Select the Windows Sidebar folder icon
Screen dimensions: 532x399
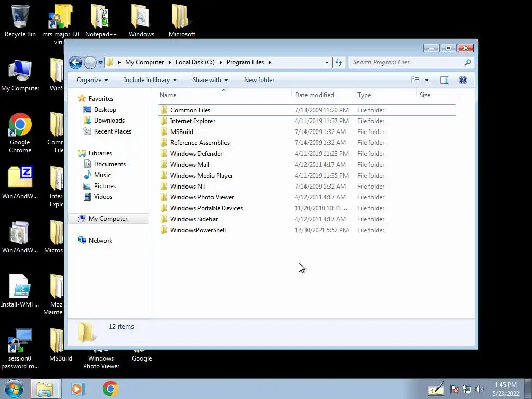[x=164, y=219]
